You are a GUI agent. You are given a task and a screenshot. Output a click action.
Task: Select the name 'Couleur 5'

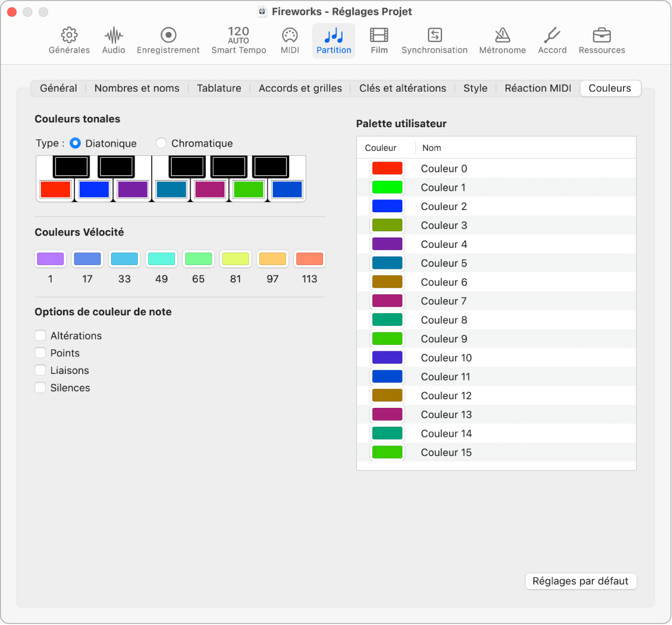click(444, 263)
